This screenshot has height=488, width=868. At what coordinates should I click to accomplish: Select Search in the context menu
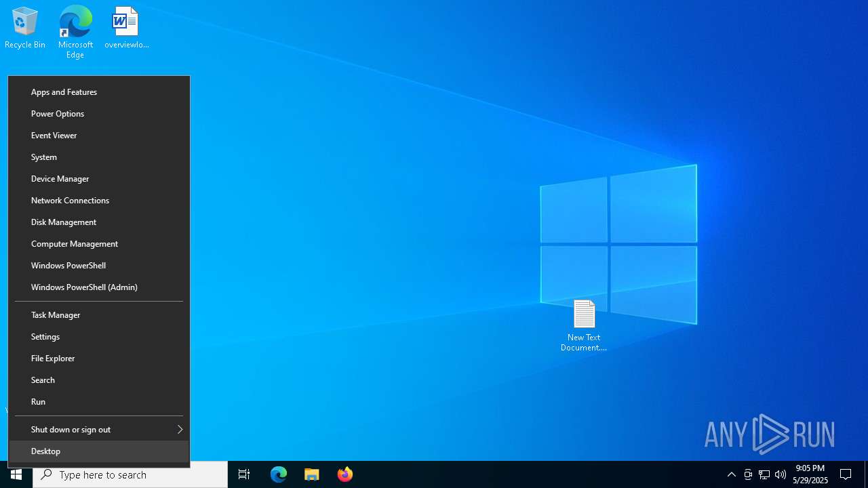coord(99,380)
